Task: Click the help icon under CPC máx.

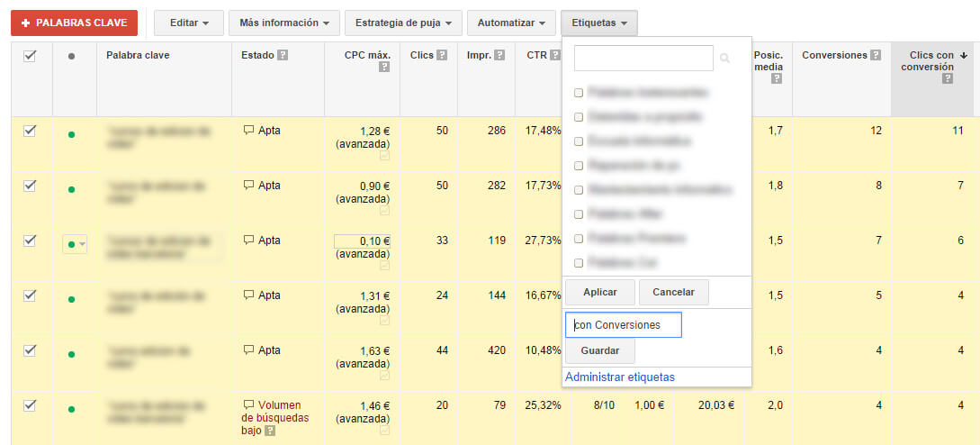Action: [x=384, y=68]
